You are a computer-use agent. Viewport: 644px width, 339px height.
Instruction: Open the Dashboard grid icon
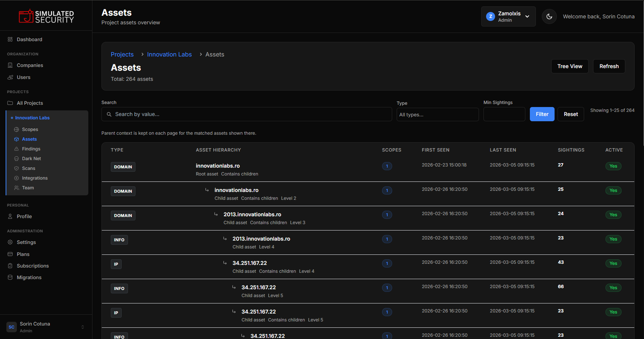[10, 39]
